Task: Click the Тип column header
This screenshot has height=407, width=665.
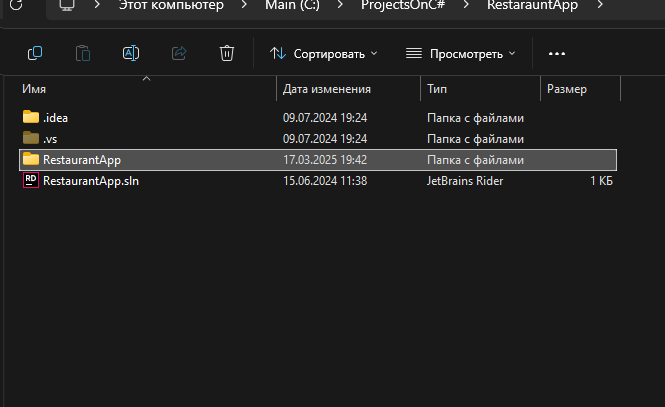Action: tap(437, 89)
